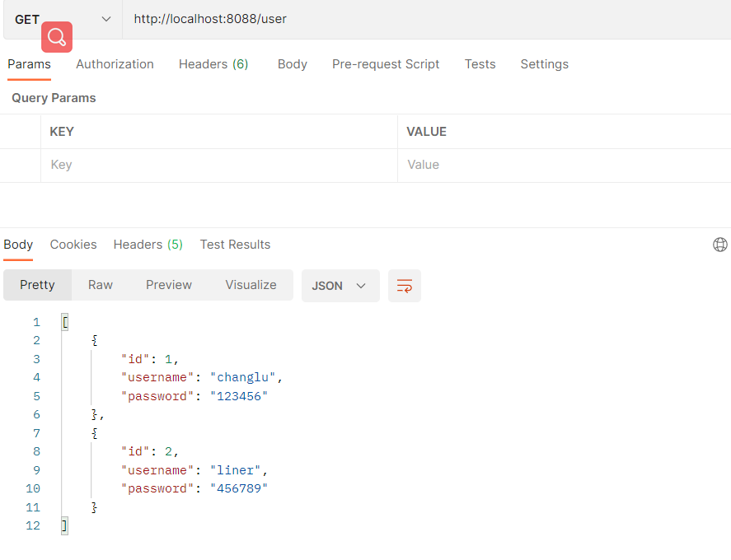731x560 pixels.
Task: Switch to Visualize response view
Action: point(251,285)
